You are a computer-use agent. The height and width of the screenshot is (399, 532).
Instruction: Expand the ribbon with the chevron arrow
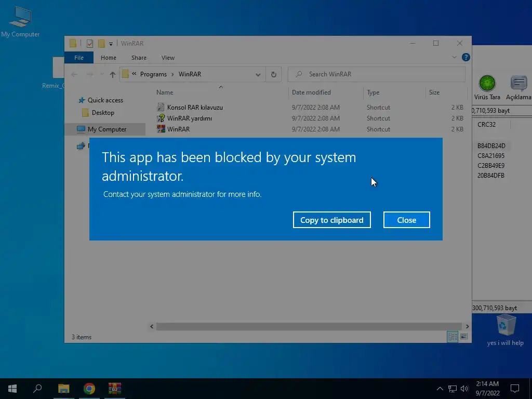(454, 57)
